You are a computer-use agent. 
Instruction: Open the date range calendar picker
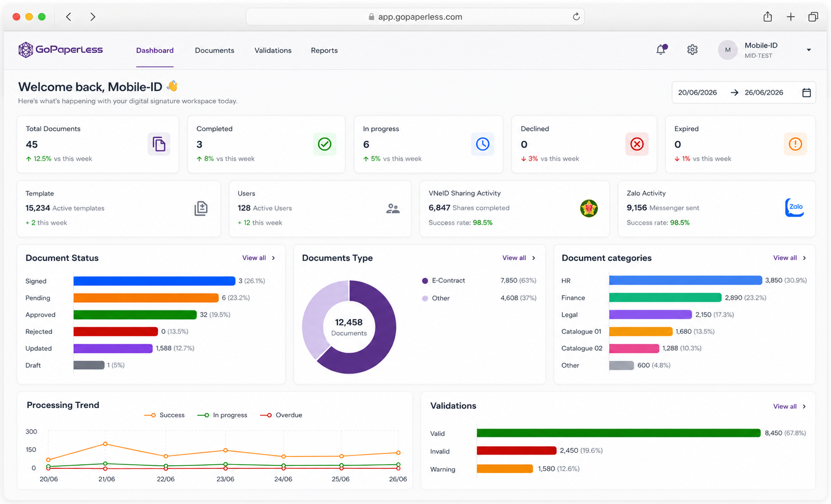807,93
